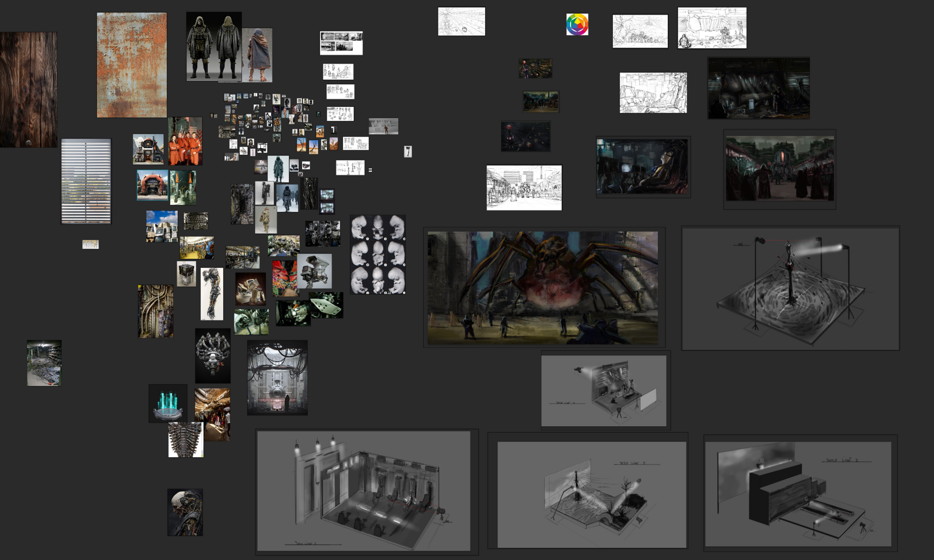Click the white window blinds photo
934x560 pixels.
coord(86,181)
